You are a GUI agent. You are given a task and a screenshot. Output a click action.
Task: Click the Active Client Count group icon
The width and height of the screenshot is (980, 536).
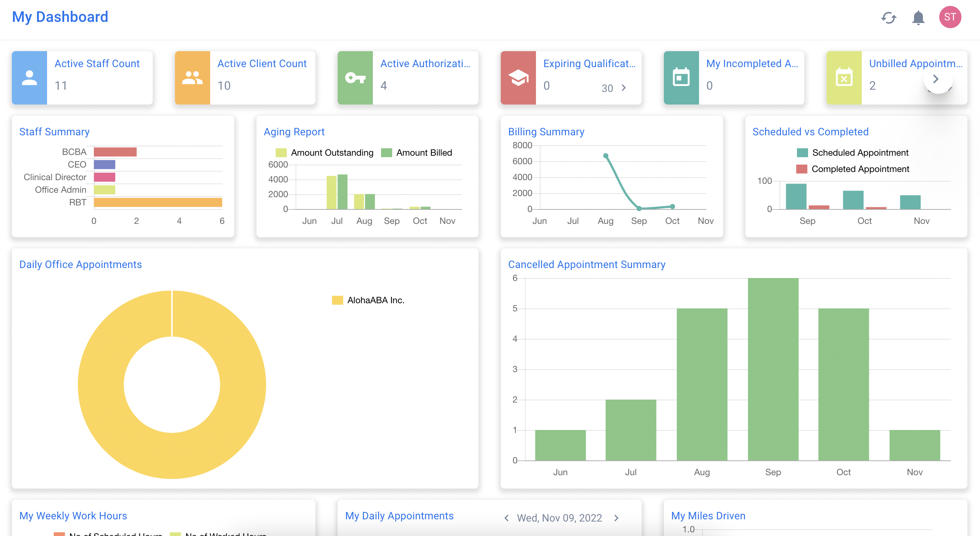click(192, 78)
